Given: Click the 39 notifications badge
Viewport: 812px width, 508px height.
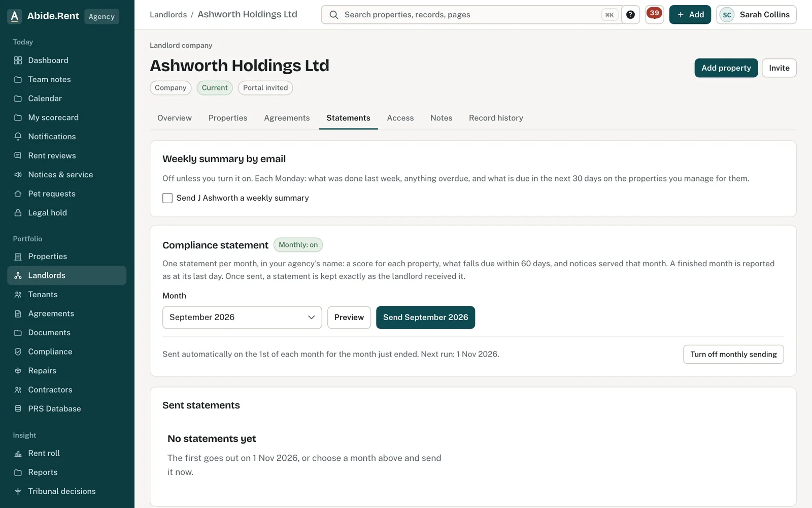Looking at the screenshot, I should coord(655,14).
